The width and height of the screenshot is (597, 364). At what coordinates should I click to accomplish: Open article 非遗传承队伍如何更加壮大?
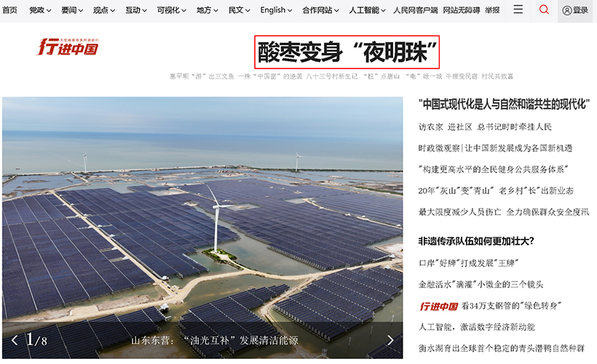[476, 241]
